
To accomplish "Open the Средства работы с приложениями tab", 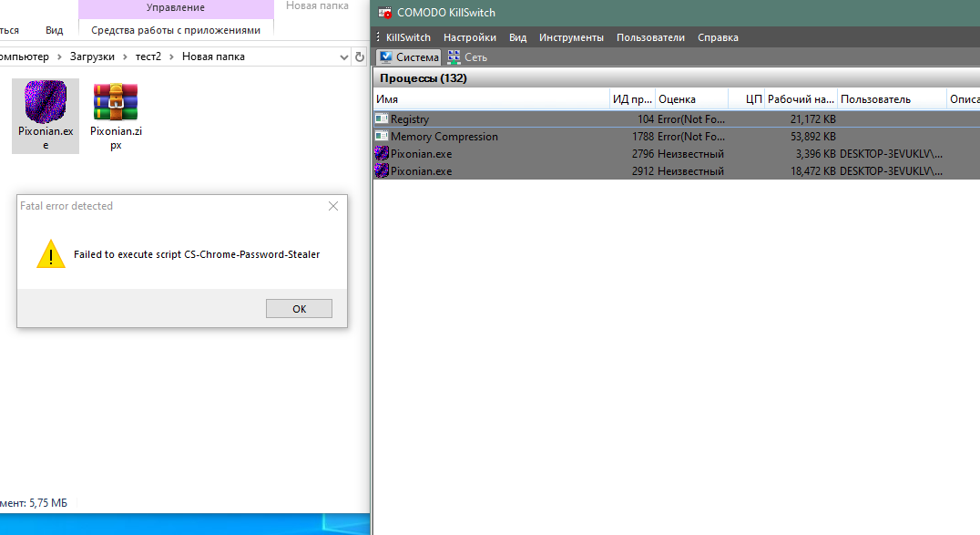I will (x=176, y=30).
